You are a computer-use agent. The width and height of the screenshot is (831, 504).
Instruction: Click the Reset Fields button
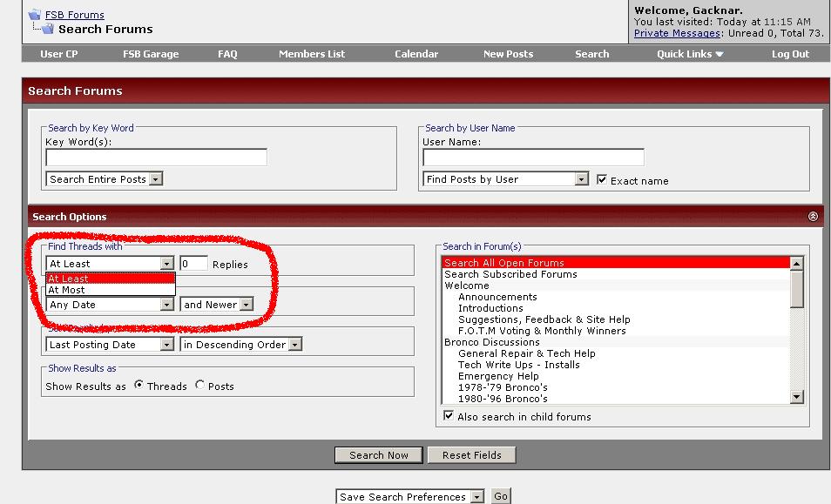pyautogui.click(x=471, y=455)
